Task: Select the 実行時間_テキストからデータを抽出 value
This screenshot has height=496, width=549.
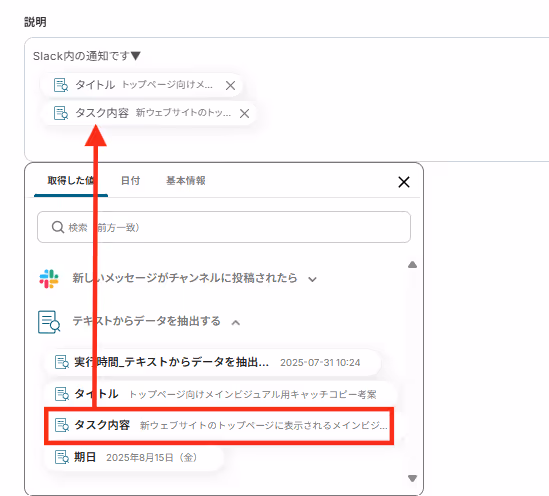Action: (212, 362)
